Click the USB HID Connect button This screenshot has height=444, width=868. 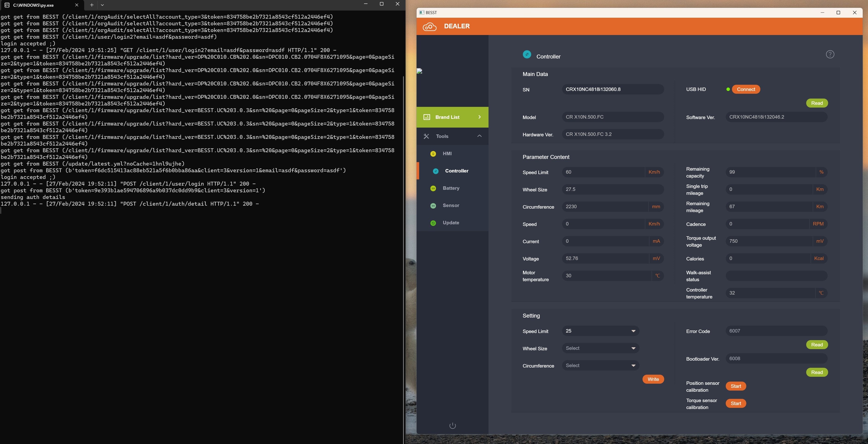pyautogui.click(x=746, y=89)
